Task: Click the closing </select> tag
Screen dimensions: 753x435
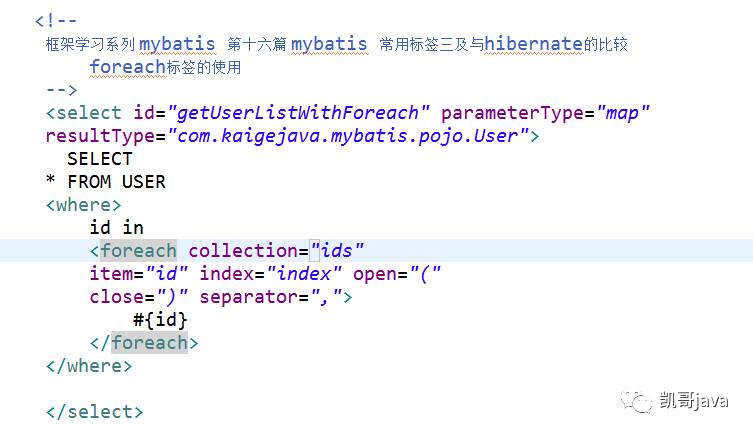Action: click(94, 412)
